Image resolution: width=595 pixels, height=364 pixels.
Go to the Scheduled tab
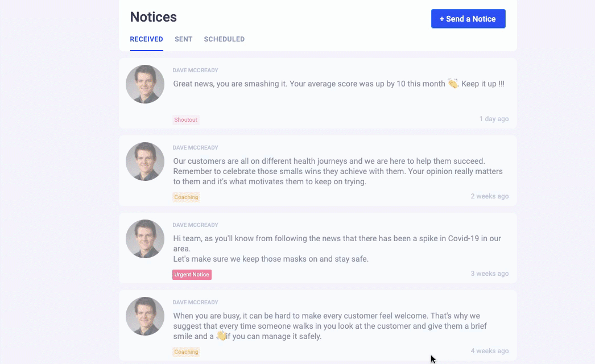click(224, 39)
